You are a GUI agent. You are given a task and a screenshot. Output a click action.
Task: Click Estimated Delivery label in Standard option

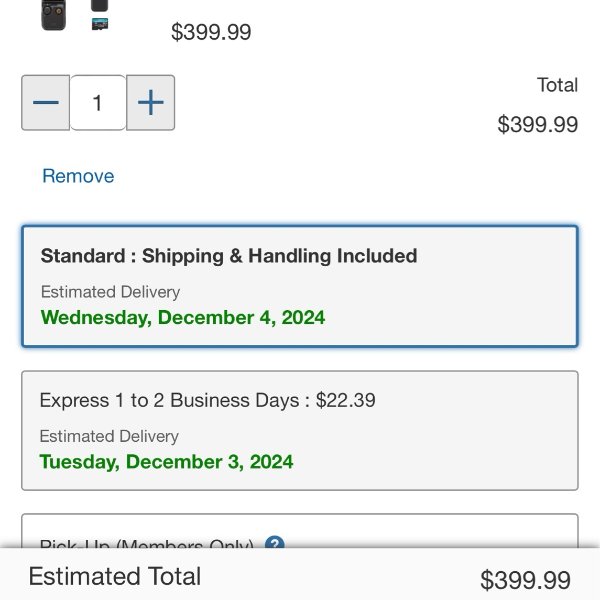110,292
